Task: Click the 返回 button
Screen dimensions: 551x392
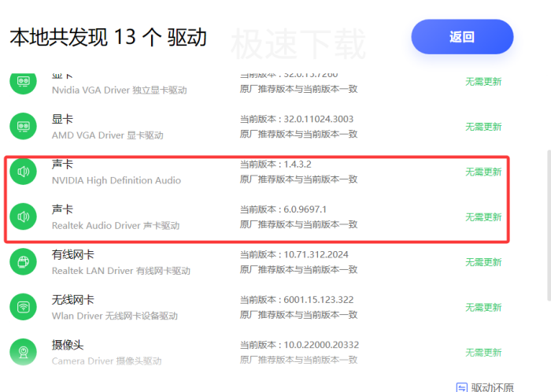Action: click(x=462, y=37)
